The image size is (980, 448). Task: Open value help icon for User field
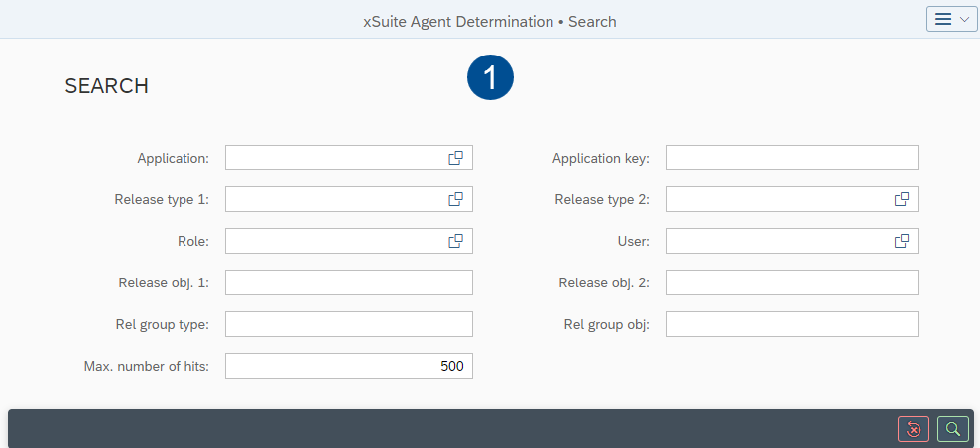point(902,241)
